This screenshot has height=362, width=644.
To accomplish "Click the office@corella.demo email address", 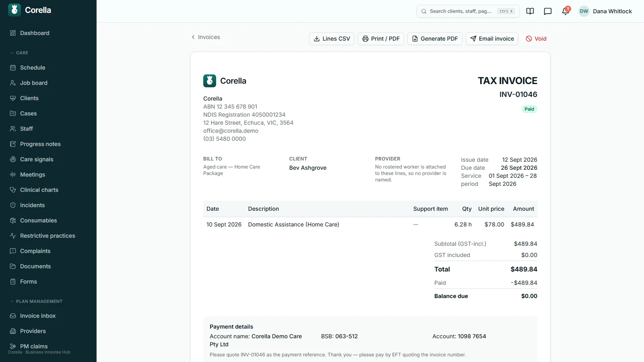I will click(x=231, y=131).
